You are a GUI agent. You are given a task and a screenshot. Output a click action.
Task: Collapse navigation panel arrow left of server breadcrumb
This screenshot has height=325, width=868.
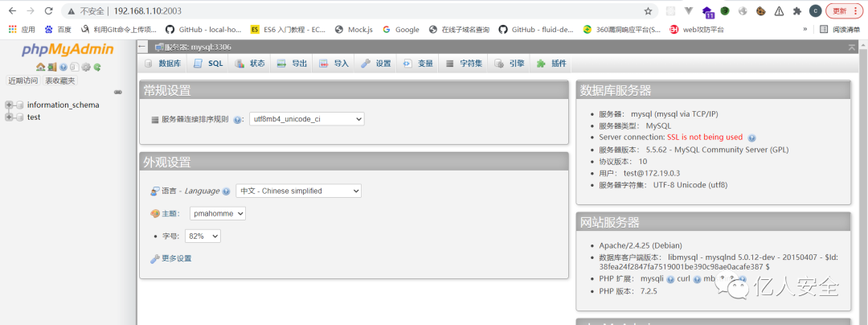coord(143,47)
